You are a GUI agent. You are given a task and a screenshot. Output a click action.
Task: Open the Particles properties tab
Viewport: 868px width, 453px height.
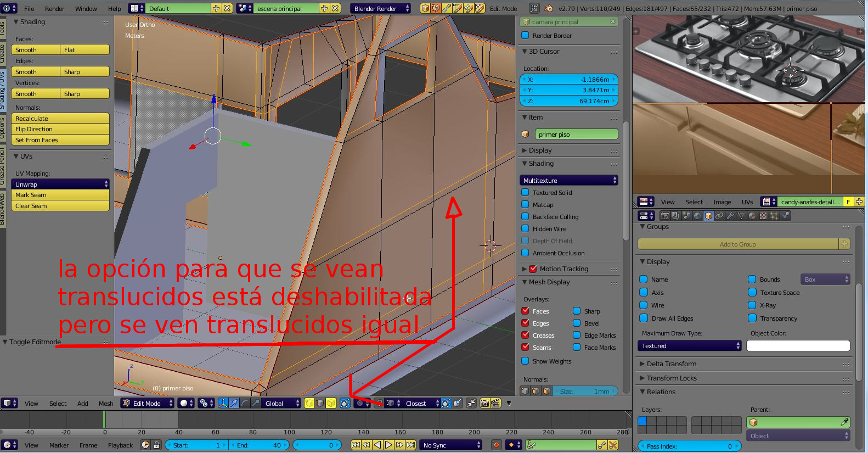[774, 216]
